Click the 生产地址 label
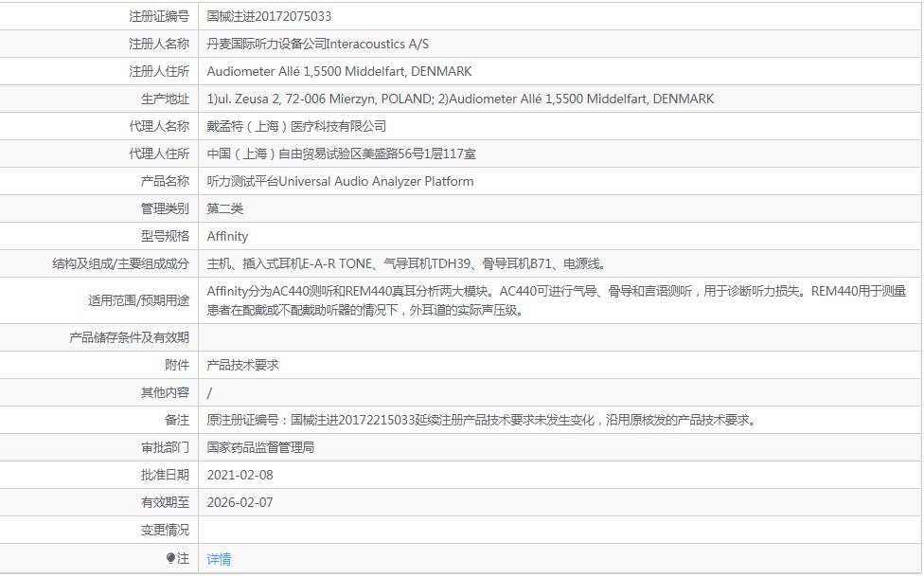This screenshot has height=578, width=924. coord(165,99)
